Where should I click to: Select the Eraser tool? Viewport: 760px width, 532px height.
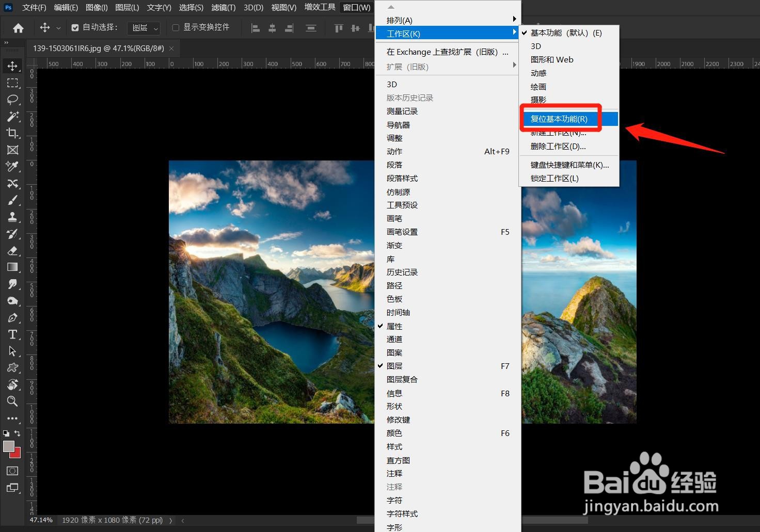[12, 250]
